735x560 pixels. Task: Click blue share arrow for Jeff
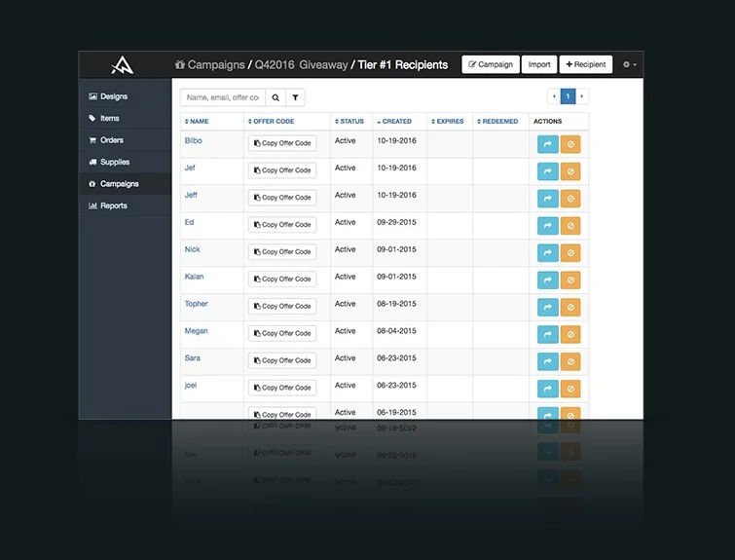(x=547, y=199)
